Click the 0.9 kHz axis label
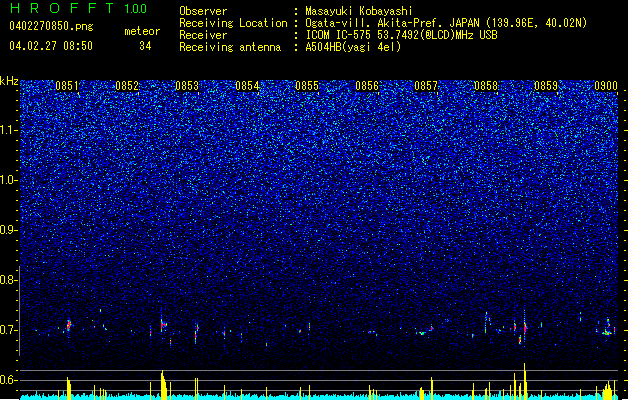Image resolution: width=629 pixels, height=400 pixels. 8,230
